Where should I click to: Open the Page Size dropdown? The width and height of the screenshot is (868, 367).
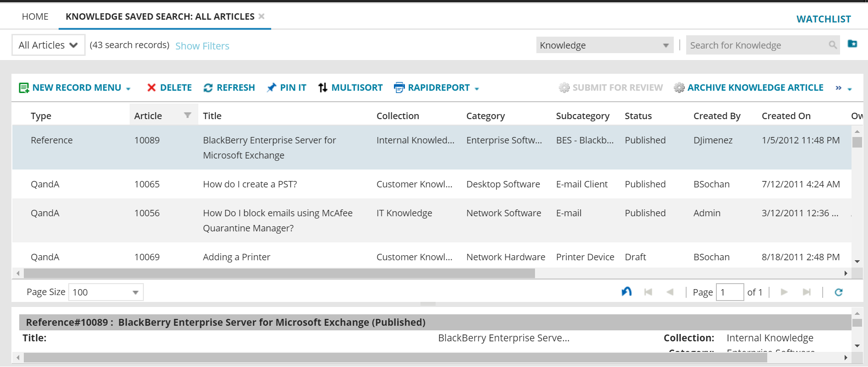point(135,292)
